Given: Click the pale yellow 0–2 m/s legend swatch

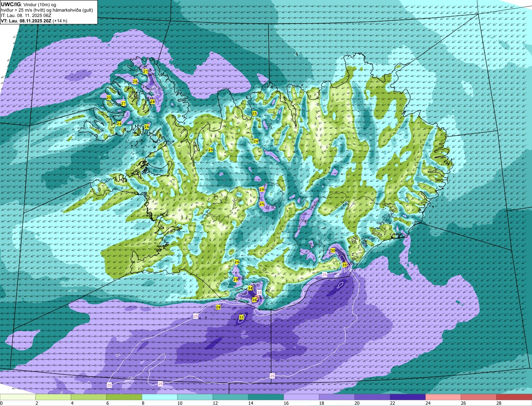Looking at the screenshot, I should [x=18, y=397].
